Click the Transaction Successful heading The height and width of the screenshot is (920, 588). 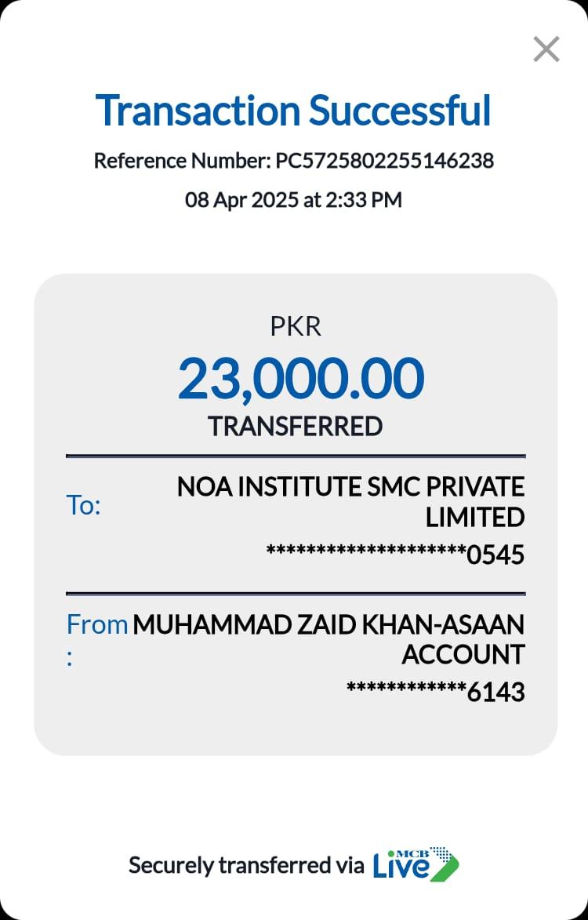(293, 110)
